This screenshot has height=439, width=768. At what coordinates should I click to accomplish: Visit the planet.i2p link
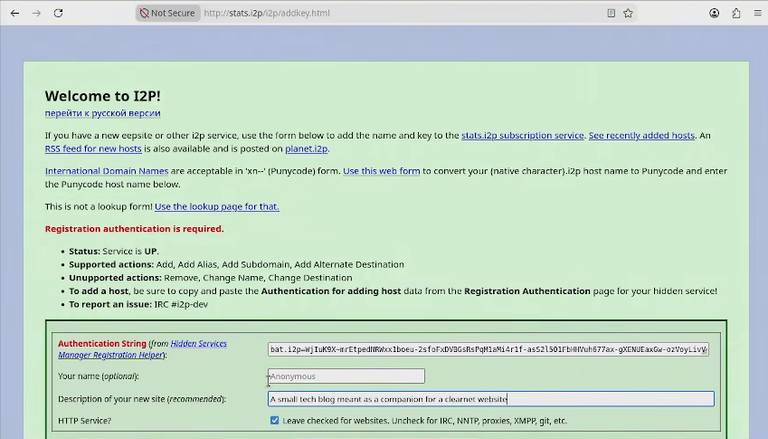tap(306, 148)
